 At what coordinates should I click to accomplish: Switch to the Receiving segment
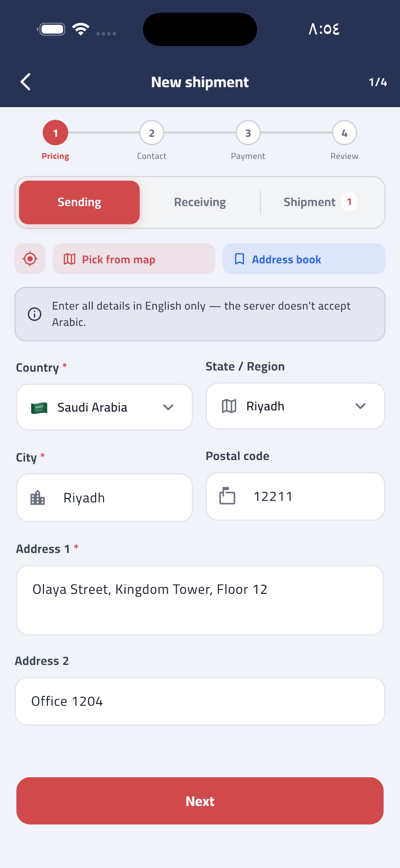pyautogui.click(x=200, y=202)
